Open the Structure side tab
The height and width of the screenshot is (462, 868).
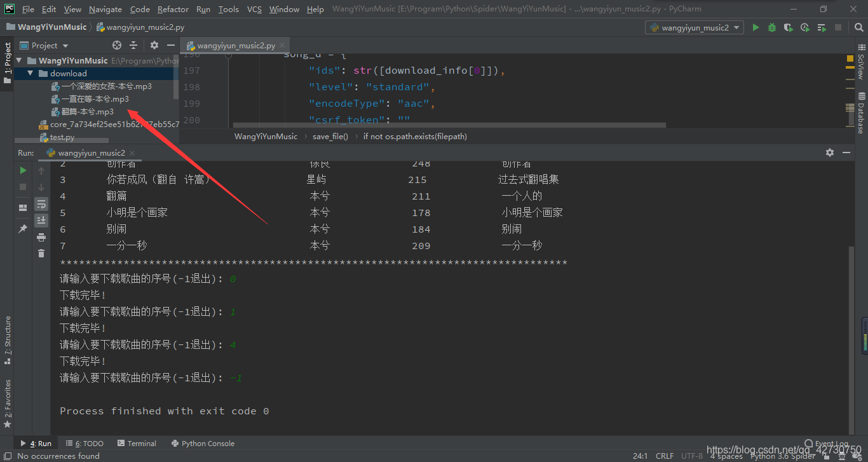point(8,340)
